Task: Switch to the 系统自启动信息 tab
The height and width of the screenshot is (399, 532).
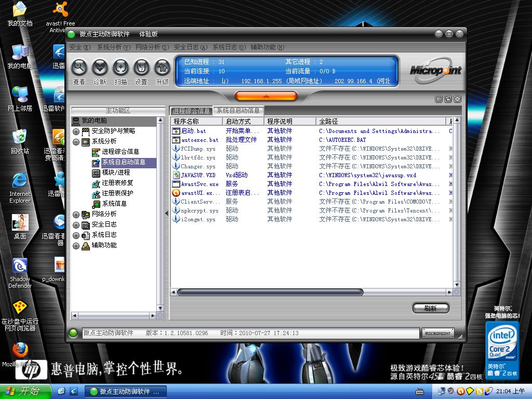Action: click(x=238, y=111)
